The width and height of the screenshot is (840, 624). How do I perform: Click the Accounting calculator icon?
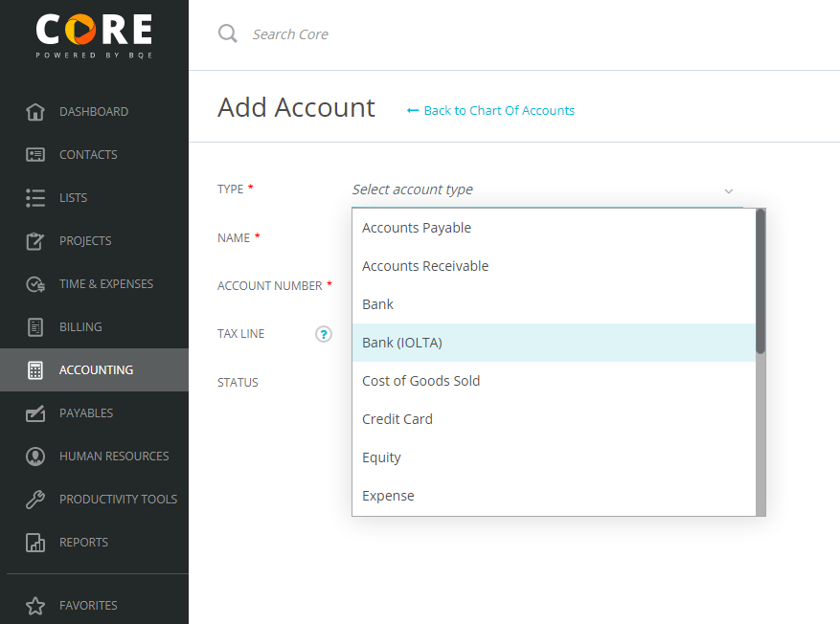tap(35, 370)
